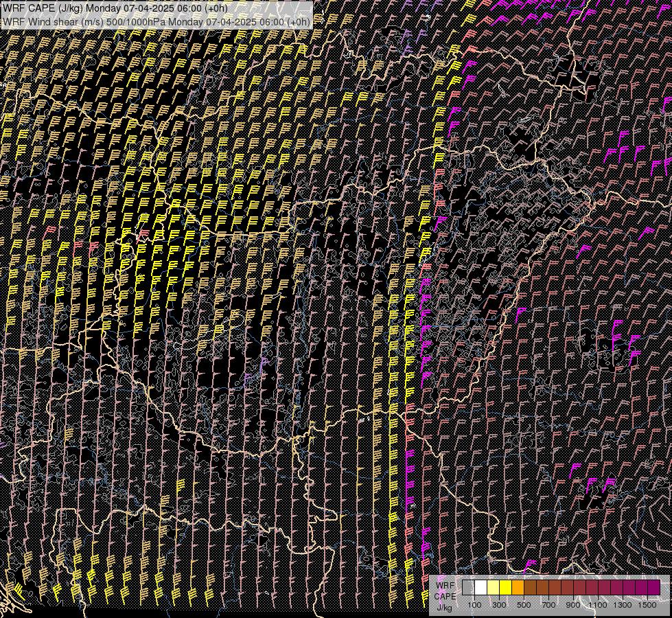Click the legend tick label 100
The width and height of the screenshot is (672, 618).
(474, 605)
